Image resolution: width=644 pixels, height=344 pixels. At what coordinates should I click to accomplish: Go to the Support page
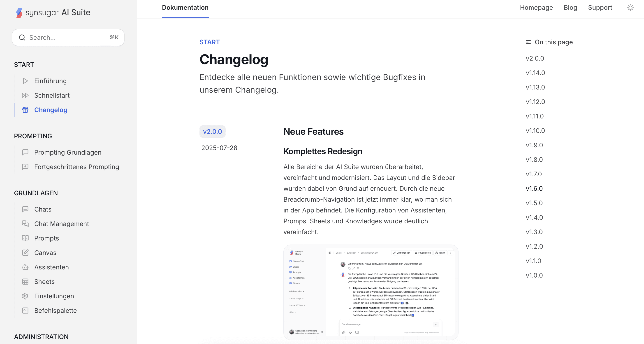(600, 8)
